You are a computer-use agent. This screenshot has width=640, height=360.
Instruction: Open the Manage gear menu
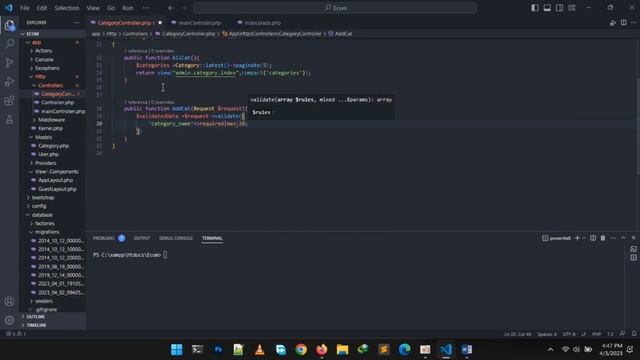click(x=9, y=320)
